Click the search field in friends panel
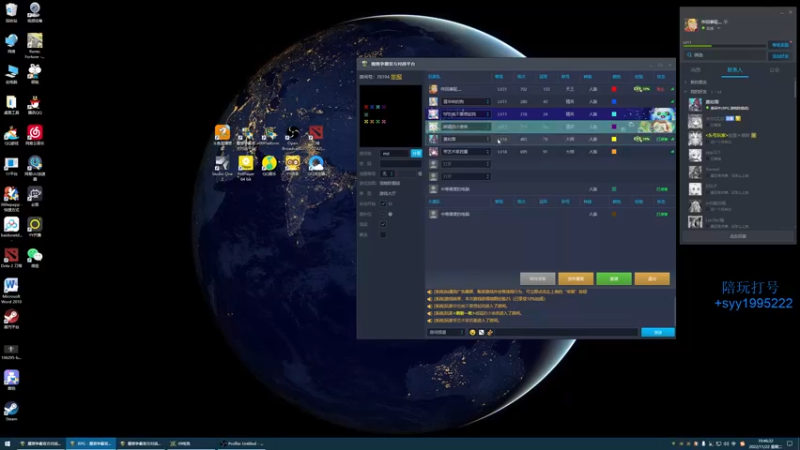 724,55
